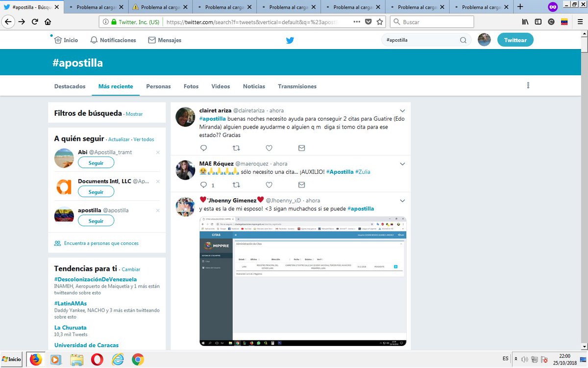
Task: Open the Noticias tab
Action: [x=254, y=86]
